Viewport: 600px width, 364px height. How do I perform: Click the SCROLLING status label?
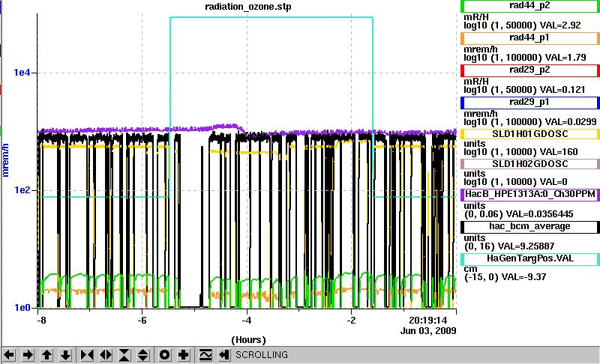(x=261, y=355)
